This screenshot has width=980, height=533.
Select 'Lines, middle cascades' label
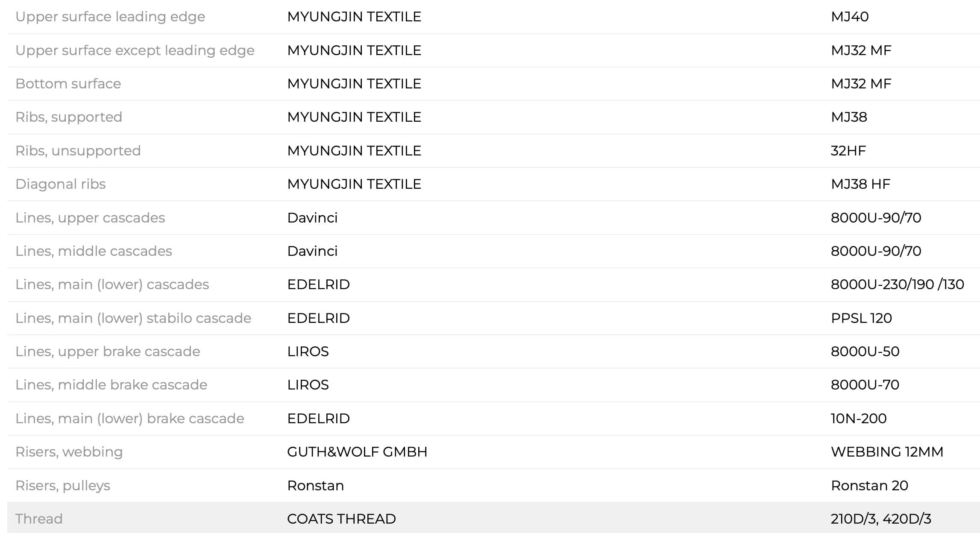94,251
